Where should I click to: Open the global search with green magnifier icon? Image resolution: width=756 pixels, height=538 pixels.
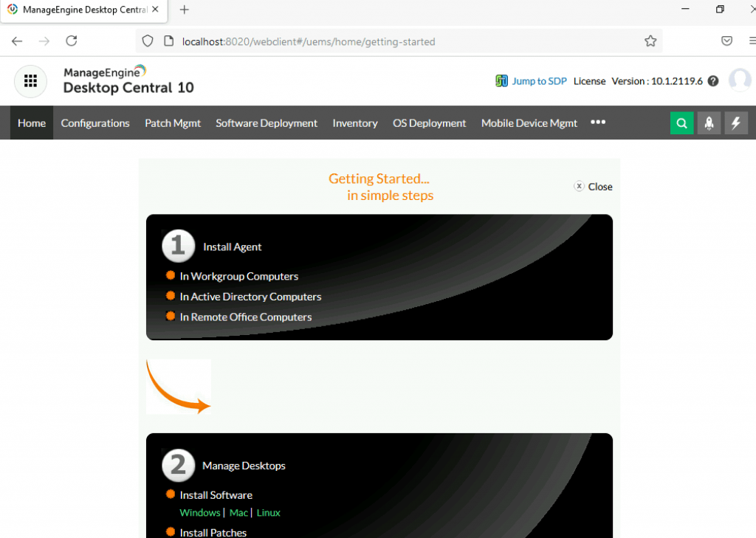[681, 123]
